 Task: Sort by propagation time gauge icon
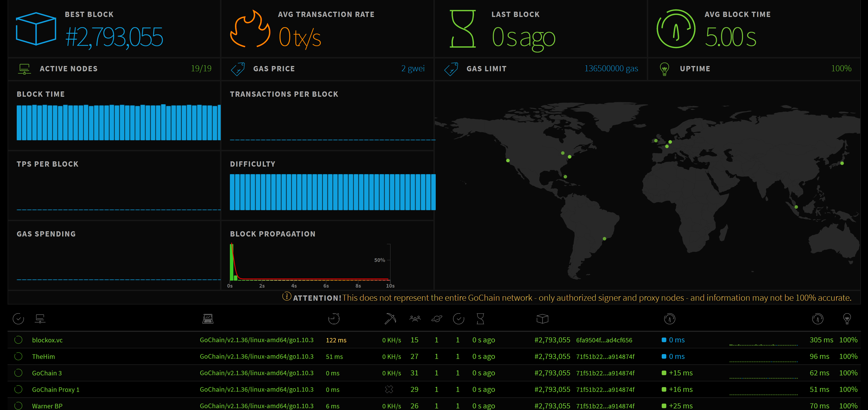tap(670, 319)
